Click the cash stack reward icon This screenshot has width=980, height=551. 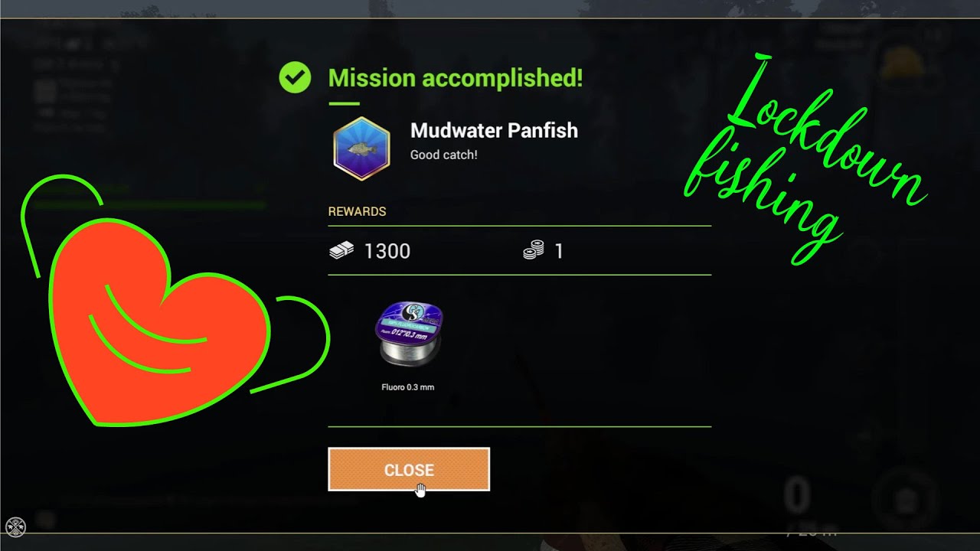[x=341, y=250]
